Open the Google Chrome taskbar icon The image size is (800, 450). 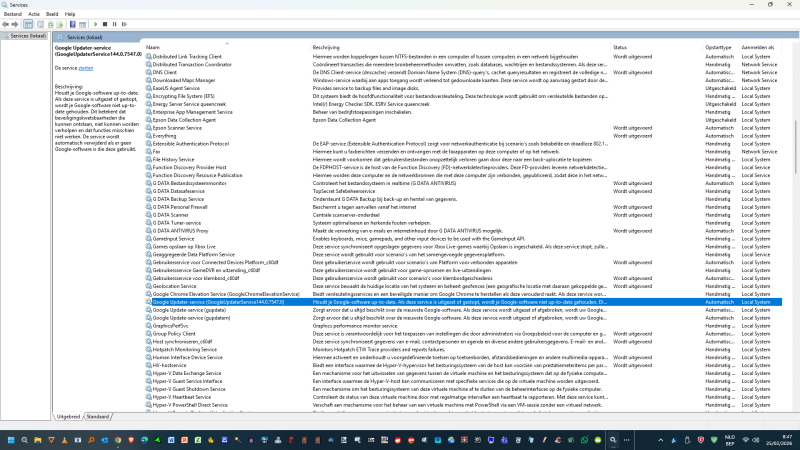click(x=116, y=440)
